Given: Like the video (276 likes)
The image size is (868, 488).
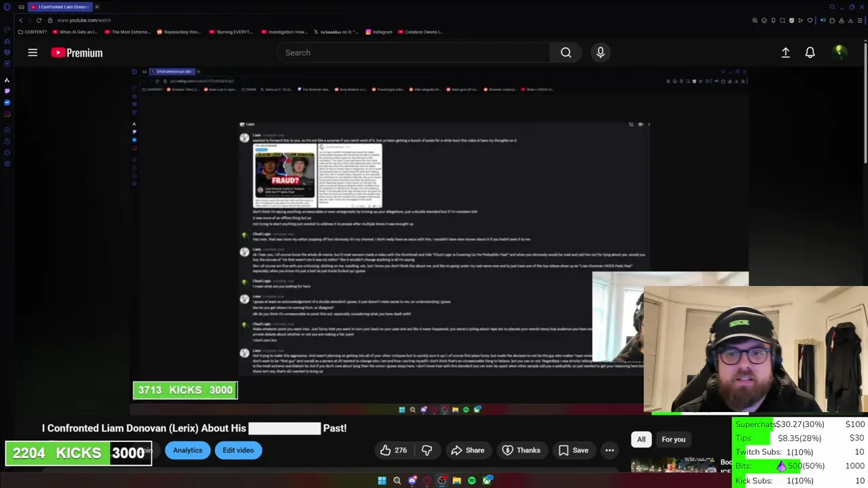Looking at the screenshot, I should 393,450.
